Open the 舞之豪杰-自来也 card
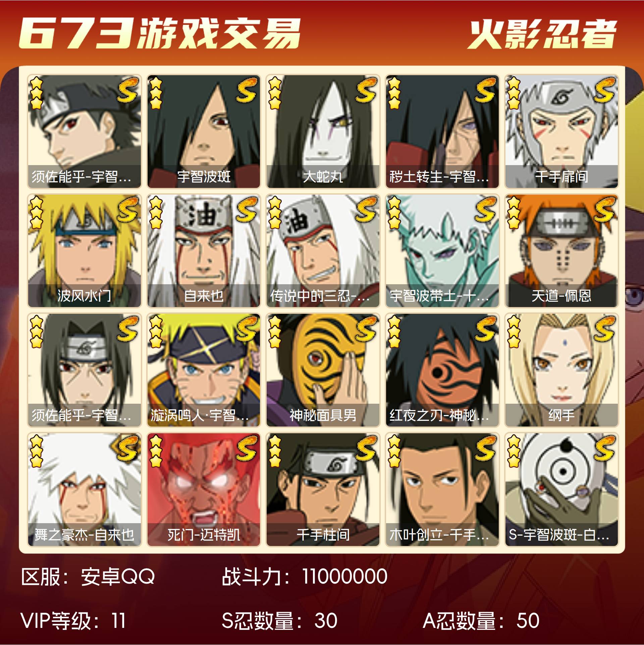This screenshot has height=645, width=644. [x=84, y=489]
